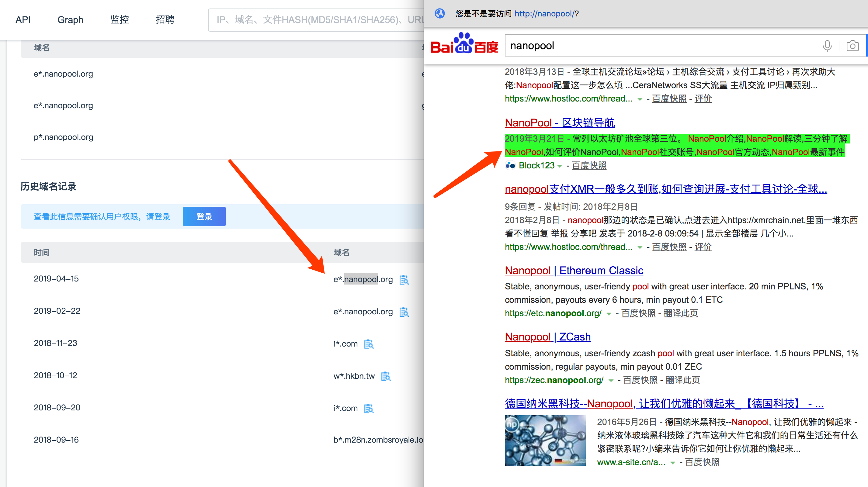The image size is (868, 487).
Task: Click the lookup icon beside the 2018-11-23 i*.com
Action: (x=369, y=344)
